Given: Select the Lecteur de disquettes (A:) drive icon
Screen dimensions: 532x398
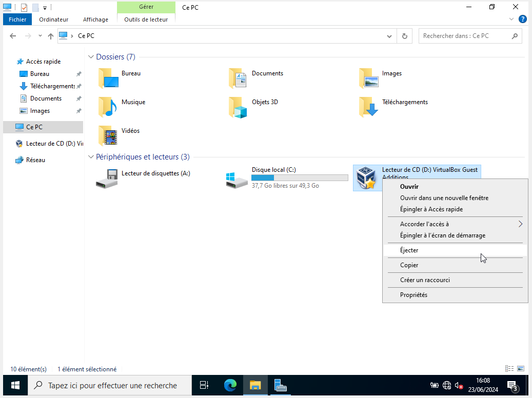Looking at the screenshot, I should pyautogui.click(x=107, y=178).
